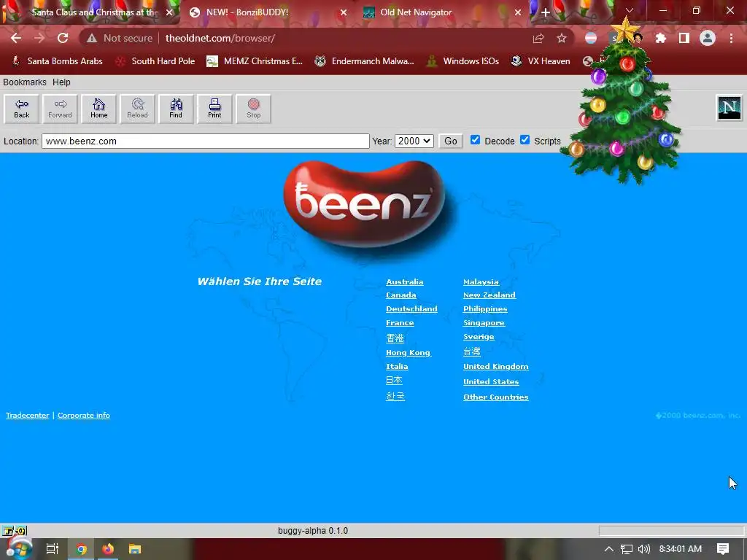Viewport: 747px width, 560px height.
Task: Toggle the Decode checkbox
Action: point(475,139)
